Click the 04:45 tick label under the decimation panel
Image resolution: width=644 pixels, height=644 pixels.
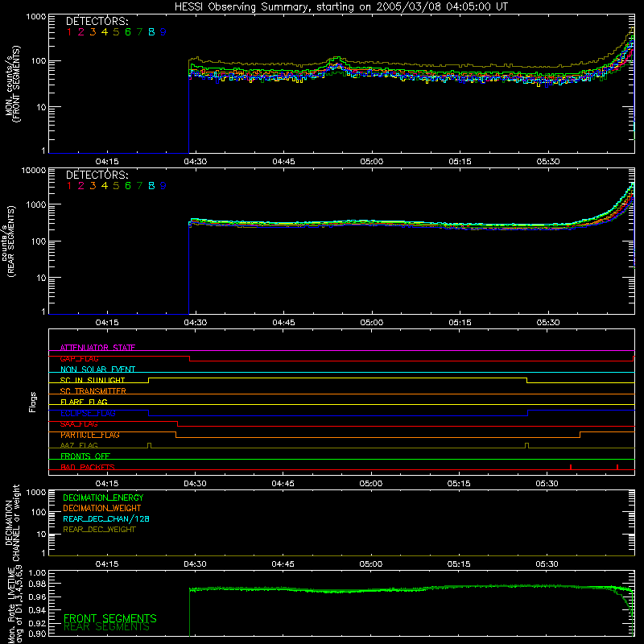pos(283,564)
